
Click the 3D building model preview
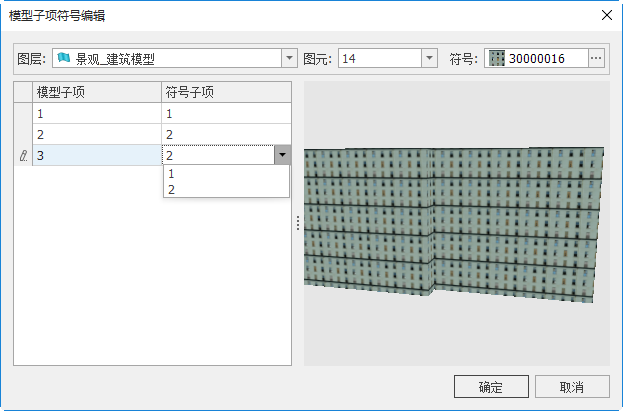coord(455,222)
